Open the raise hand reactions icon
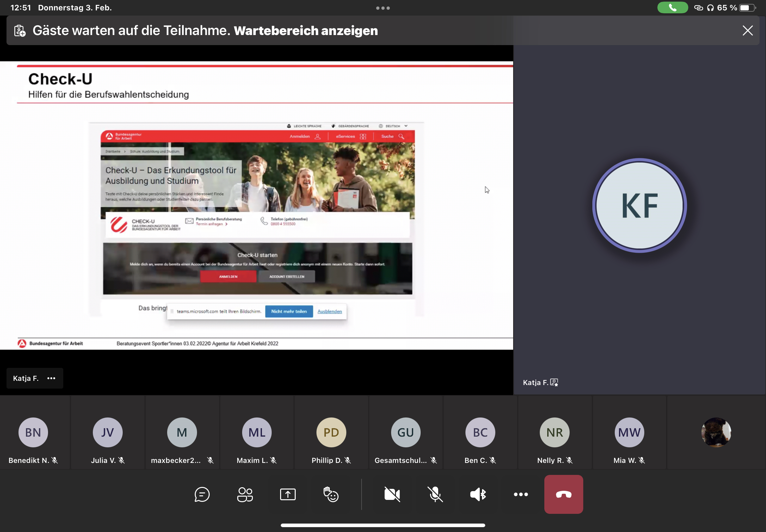The width and height of the screenshot is (766, 532). [331, 494]
